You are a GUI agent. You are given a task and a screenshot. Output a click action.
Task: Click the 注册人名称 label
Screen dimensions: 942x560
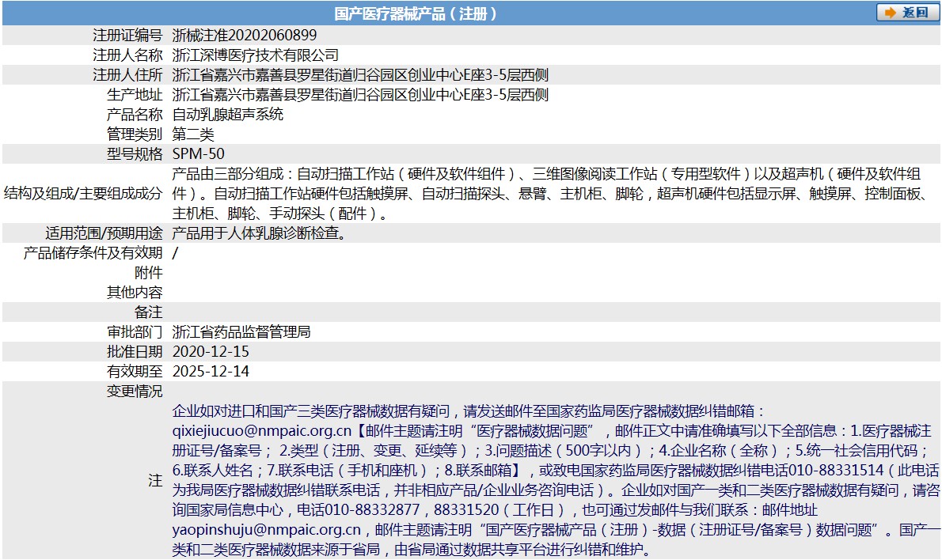coord(127,55)
